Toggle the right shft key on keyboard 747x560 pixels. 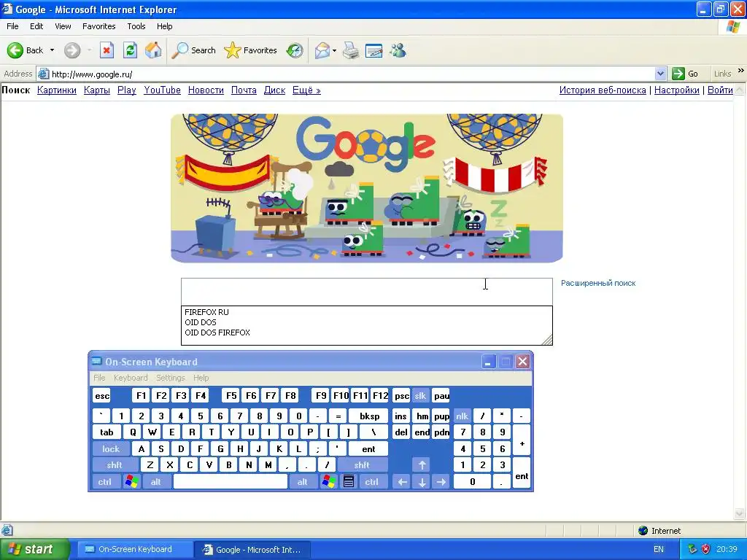click(x=361, y=464)
